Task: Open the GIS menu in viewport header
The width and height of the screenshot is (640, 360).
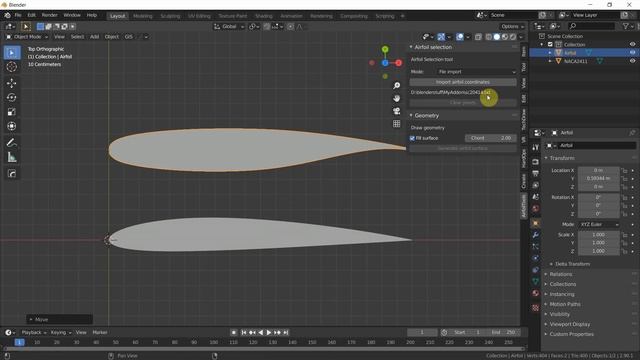Action: click(x=129, y=37)
